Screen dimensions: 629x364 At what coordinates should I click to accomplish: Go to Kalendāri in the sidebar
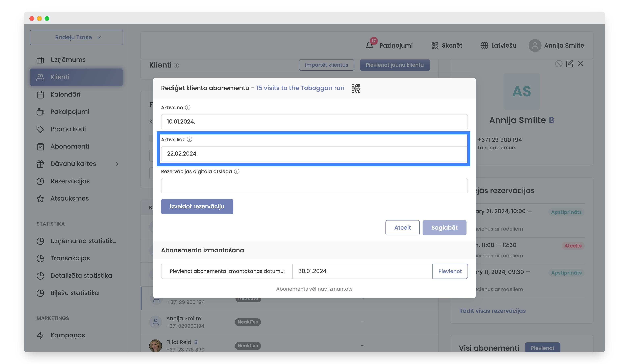pos(65,95)
